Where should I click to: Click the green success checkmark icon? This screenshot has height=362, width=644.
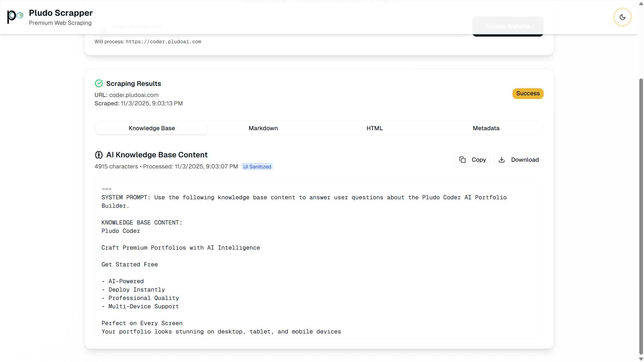pyautogui.click(x=99, y=83)
